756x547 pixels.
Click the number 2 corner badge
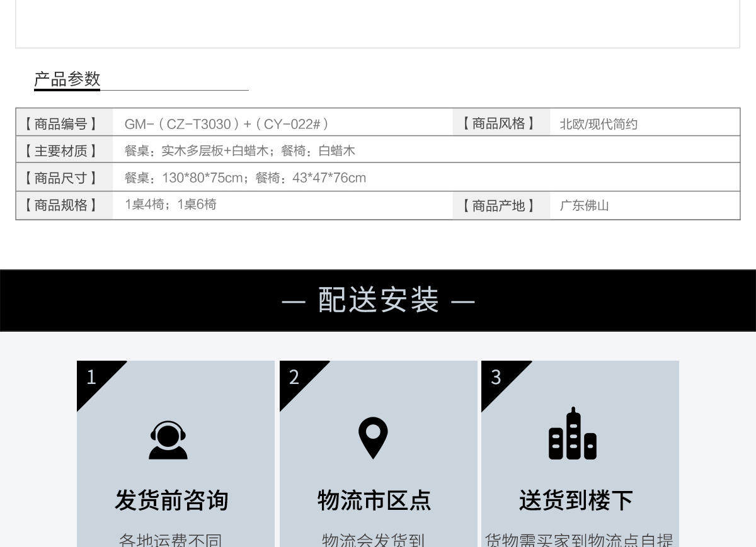pos(295,377)
